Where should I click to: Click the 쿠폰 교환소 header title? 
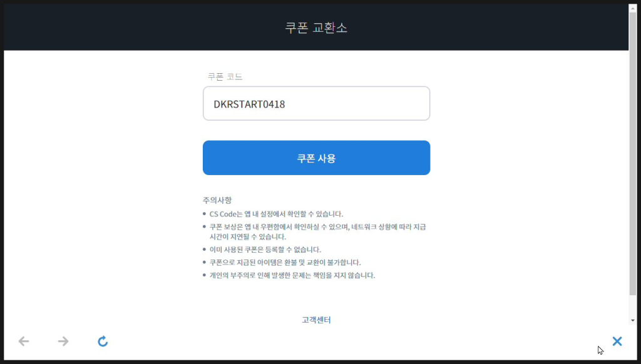(x=316, y=28)
